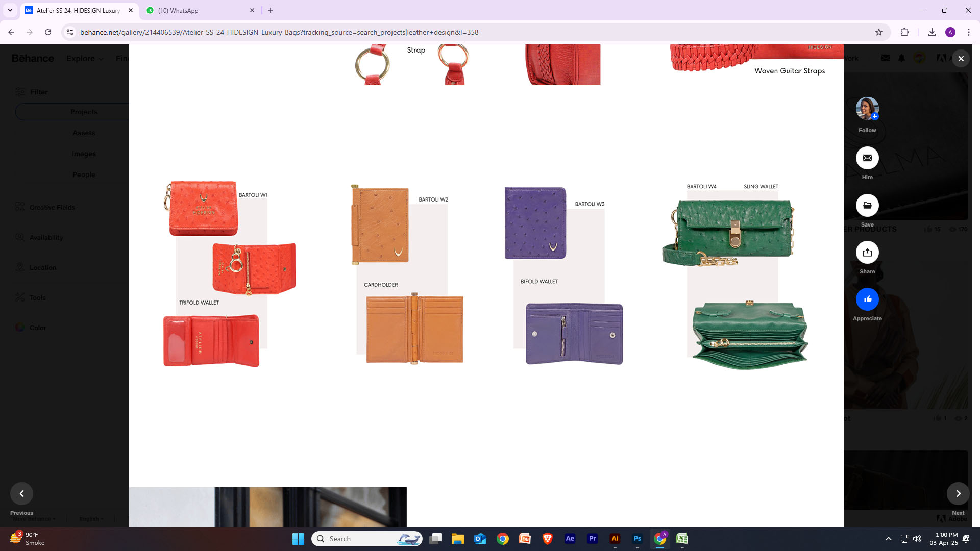Open the Share icon button

[x=867, y=252]
